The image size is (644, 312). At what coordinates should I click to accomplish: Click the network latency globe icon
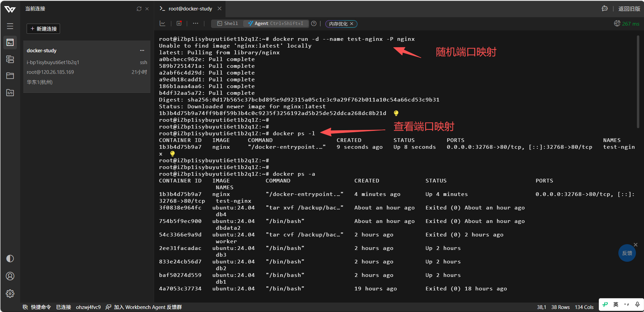(x=617, y=23)
